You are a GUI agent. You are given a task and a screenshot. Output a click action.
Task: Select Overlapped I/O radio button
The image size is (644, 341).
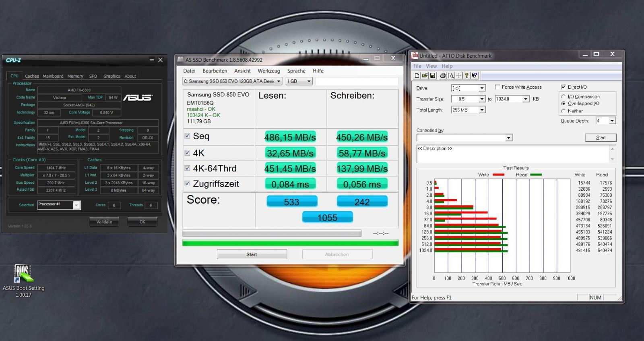click(563, 104)
